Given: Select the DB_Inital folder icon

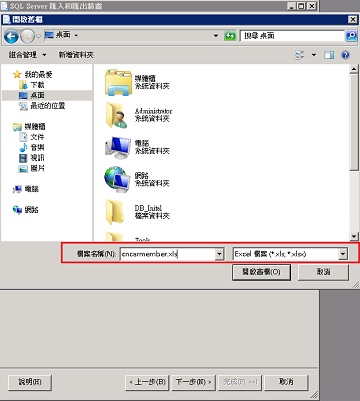Looking at the screenshot, I should pos(115,212).
